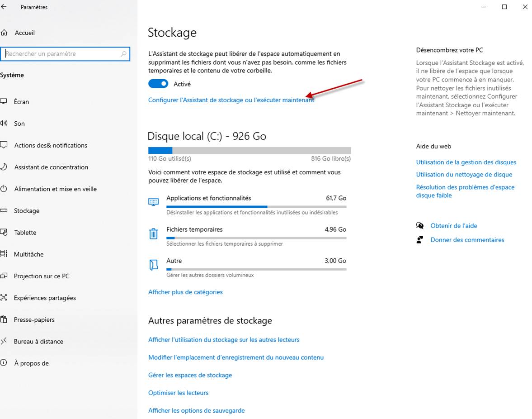Open Configurer l'Assistant de stockage link
532x419 pixels.
point(231,100)
